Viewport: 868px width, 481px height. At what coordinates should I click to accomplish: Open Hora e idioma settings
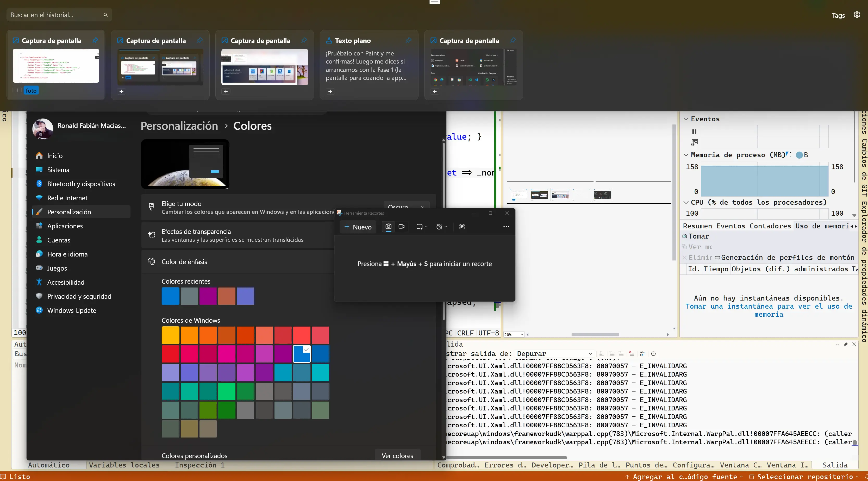coord(81,254)
